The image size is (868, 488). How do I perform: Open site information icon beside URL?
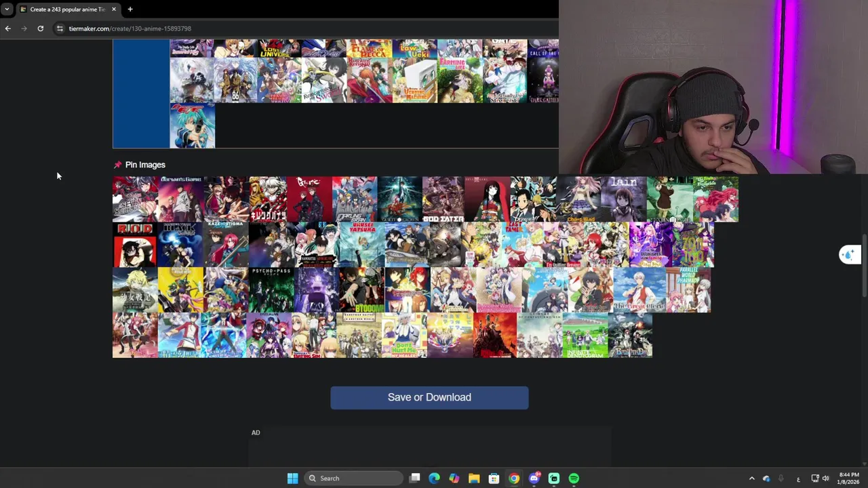tap(60, 28)
